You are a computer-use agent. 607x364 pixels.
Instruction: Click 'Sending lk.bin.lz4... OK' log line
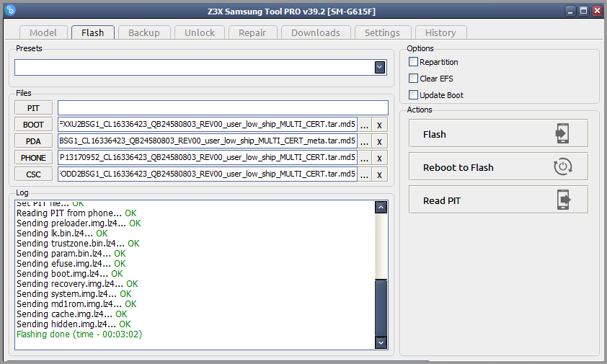(62, 234)
